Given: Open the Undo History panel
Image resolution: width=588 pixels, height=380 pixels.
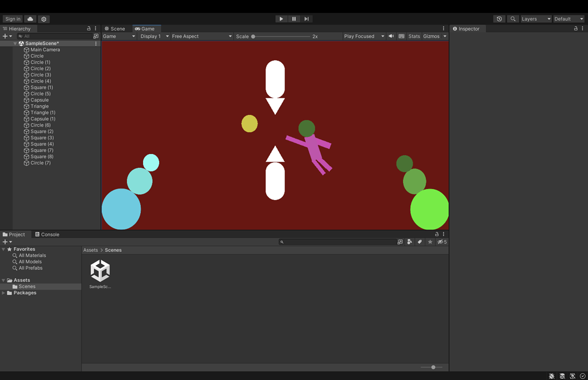Looking at the screenshot, I should pos(499,18).
